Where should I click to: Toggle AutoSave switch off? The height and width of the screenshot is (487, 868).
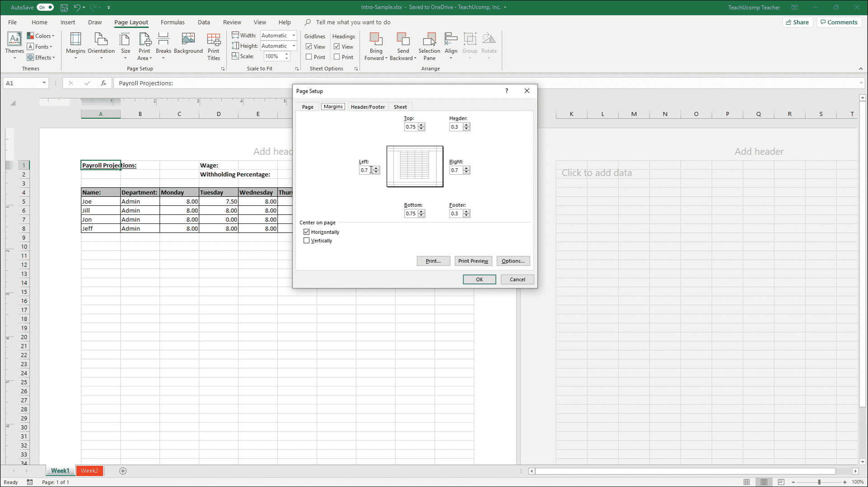point(45,7)
